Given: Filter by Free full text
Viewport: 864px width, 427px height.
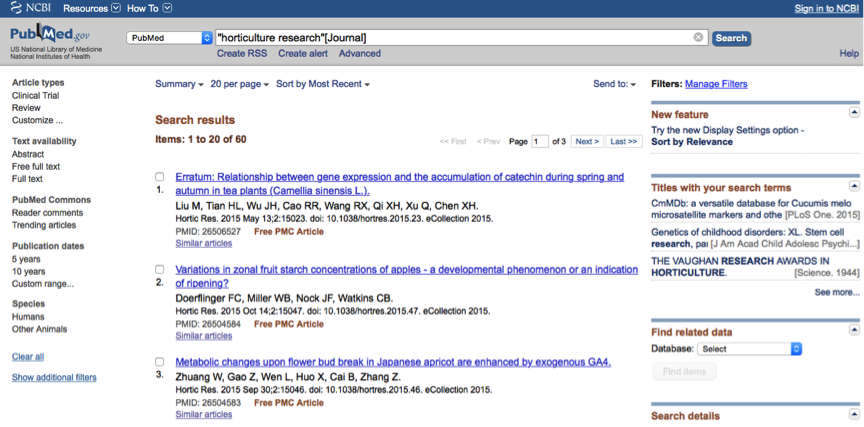Looking at the screenshot, I should (36, 166).
